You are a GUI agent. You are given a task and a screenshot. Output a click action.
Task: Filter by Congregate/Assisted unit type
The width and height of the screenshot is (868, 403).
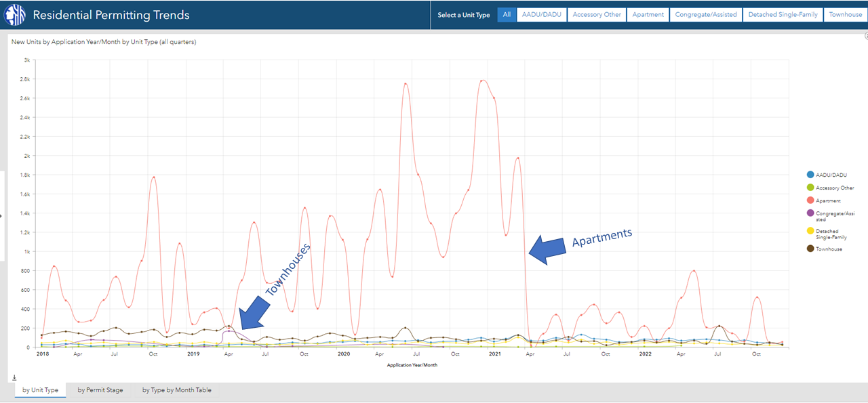click(705, 15)
